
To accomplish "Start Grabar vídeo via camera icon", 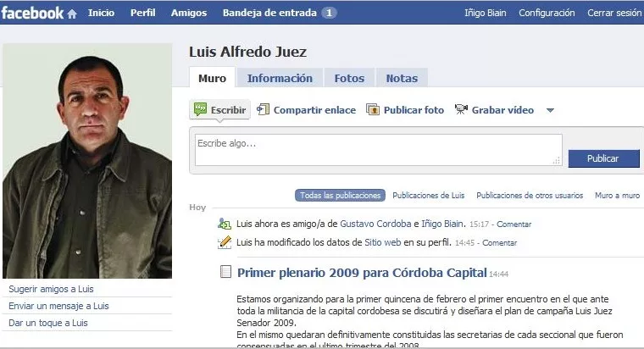I will [461, 109].
